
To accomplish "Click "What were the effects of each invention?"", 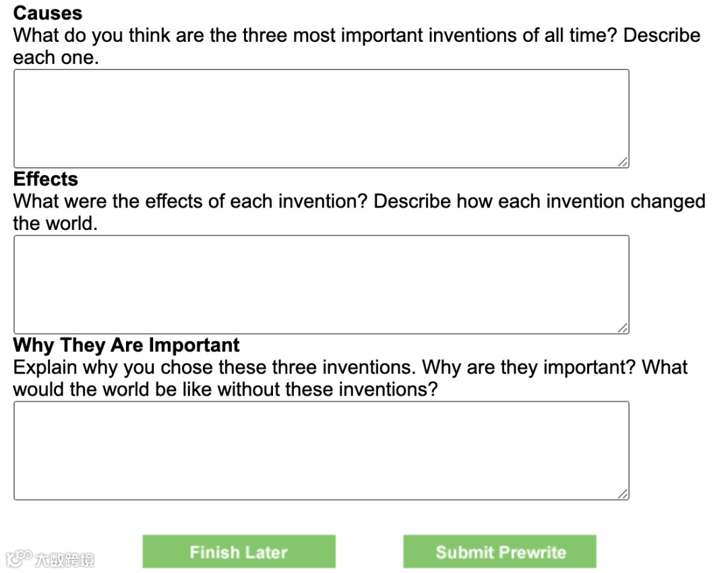I will [x=190, y=201].
